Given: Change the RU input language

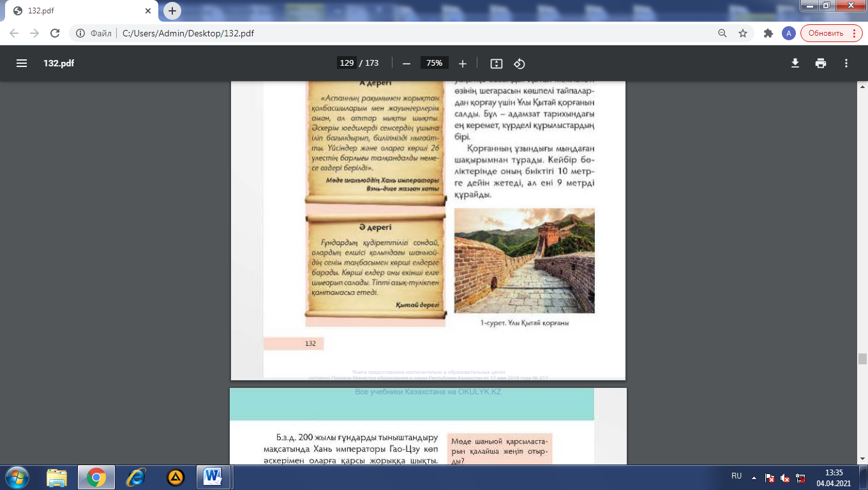Looking at the screenshot, I should [737, 476].
